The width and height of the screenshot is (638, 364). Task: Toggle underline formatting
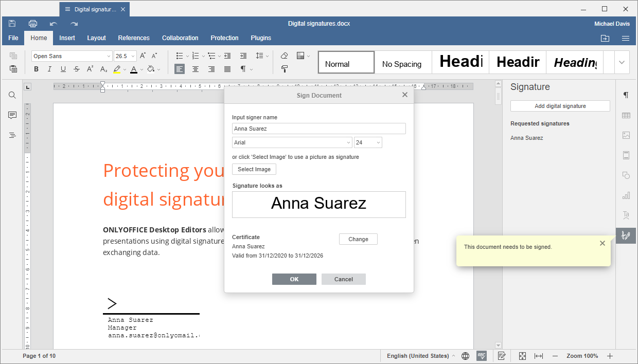pyautogui.click(x=63, y=69)
